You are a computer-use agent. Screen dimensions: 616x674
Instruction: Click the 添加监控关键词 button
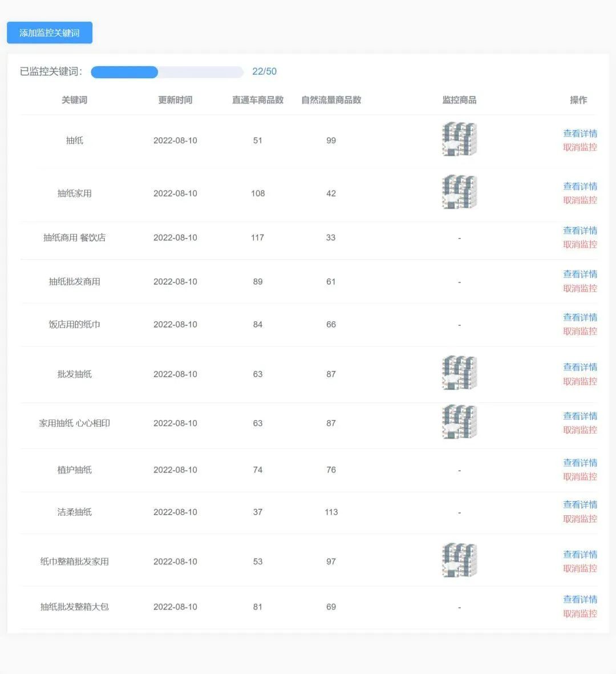49,33
